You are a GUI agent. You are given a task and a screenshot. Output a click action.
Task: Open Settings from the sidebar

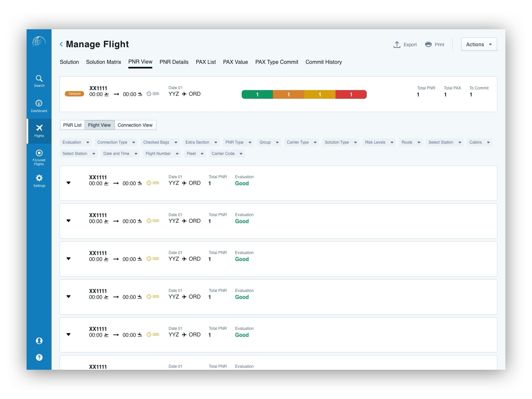tap(39, 181)
